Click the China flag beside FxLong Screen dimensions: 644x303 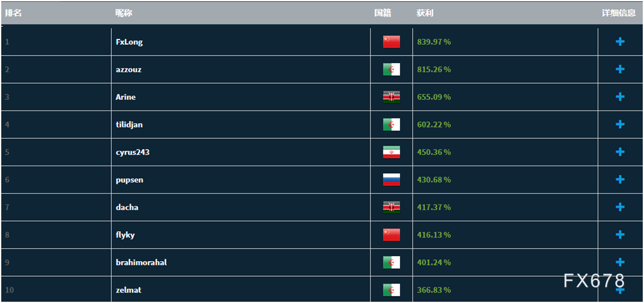pos(391,42)
